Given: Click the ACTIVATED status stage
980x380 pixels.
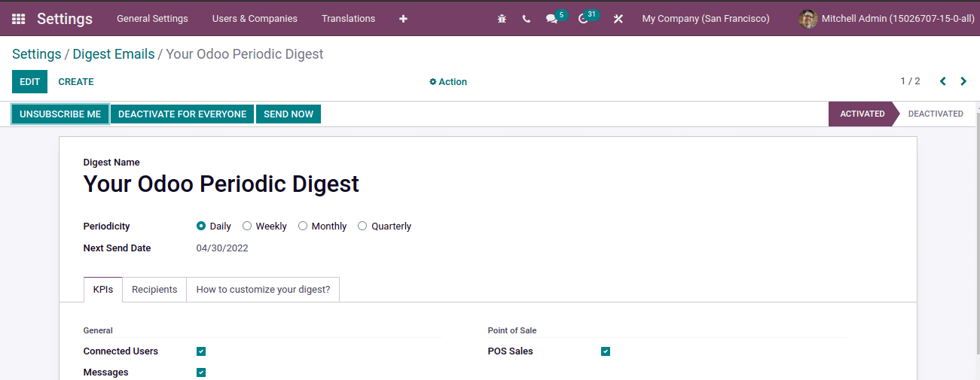Looking at the screenshot, I should pyautogui.click(x=862, y=114).
